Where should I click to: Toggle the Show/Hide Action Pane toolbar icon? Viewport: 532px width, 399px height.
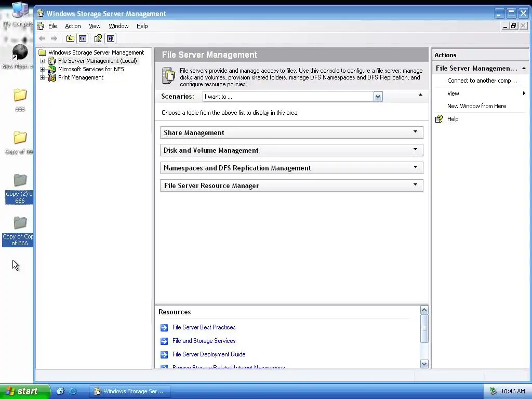pyautogui.click(x=111, y=38)
